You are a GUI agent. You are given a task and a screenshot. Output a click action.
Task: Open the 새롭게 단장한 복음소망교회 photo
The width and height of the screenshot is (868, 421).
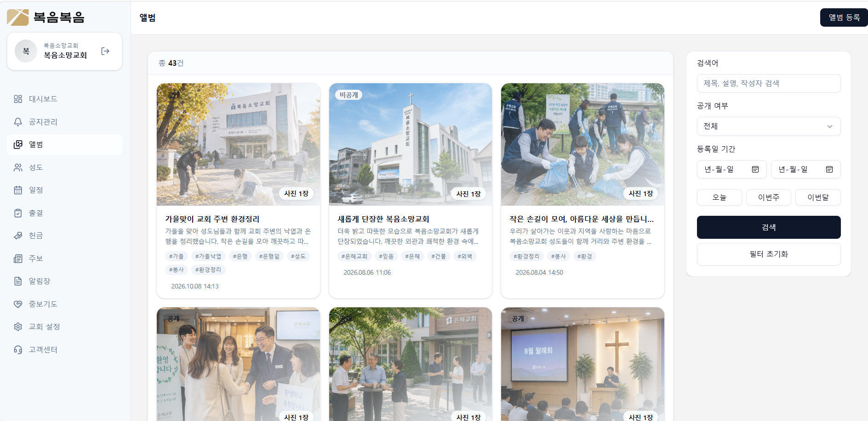tap(411, 144)
